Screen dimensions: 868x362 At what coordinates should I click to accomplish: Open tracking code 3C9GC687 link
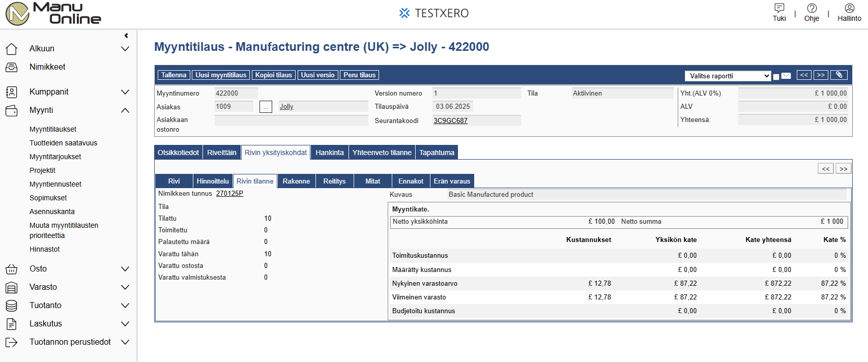[450, 121]
